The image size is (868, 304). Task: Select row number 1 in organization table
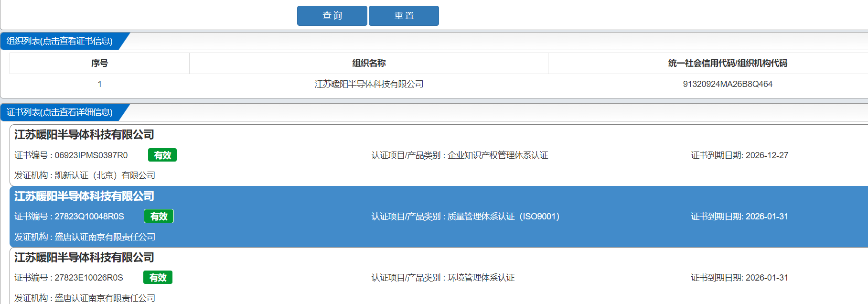[x=99, y=84]
